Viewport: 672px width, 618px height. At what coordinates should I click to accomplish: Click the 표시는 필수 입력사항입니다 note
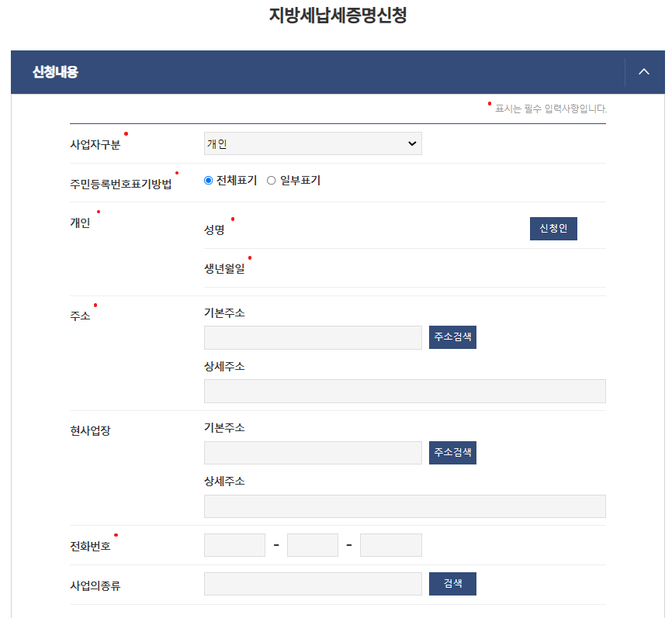coord(551,109)
